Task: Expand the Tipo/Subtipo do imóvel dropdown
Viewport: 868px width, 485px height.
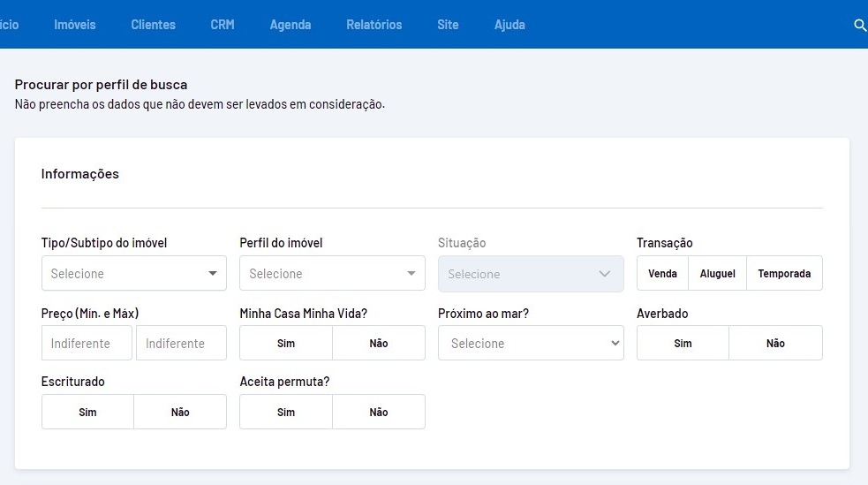Action: (133, 274)
